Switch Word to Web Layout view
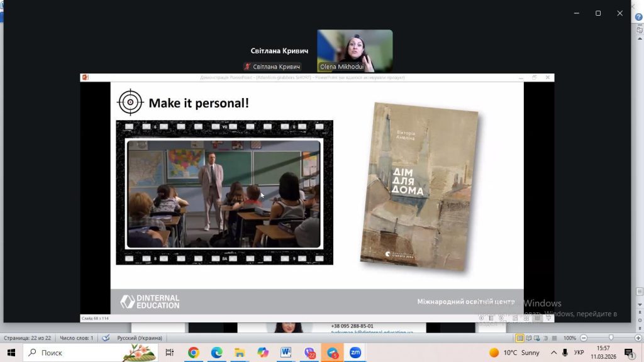644x362 pixels. pos(538,338)
